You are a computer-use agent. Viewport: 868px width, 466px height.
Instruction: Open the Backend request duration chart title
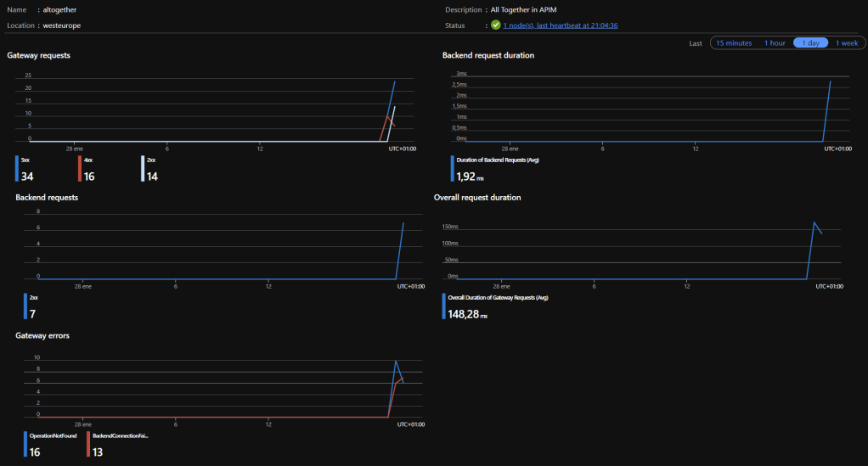coord(488,55)
